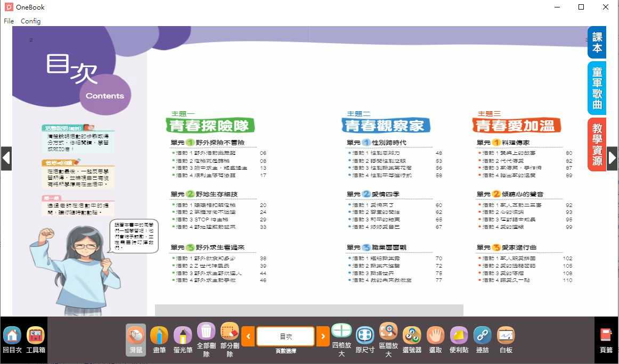Viewport: 619px width, 364px height.
Task: Click 全部刪除 trash can icon
Action: (x=206, y=340)
